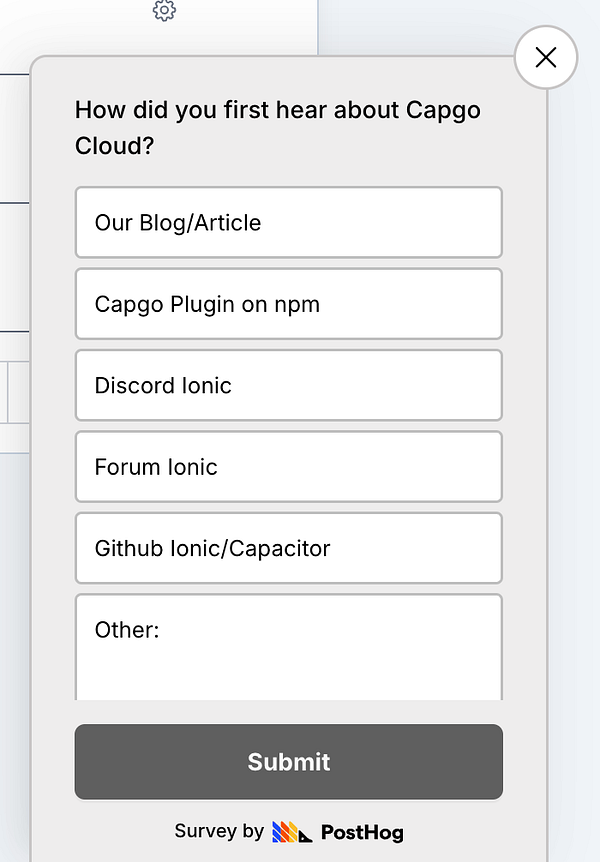This screenshot has width=600, height=862.
Task: Click the survey question heading text
Action: click(277, 127)
